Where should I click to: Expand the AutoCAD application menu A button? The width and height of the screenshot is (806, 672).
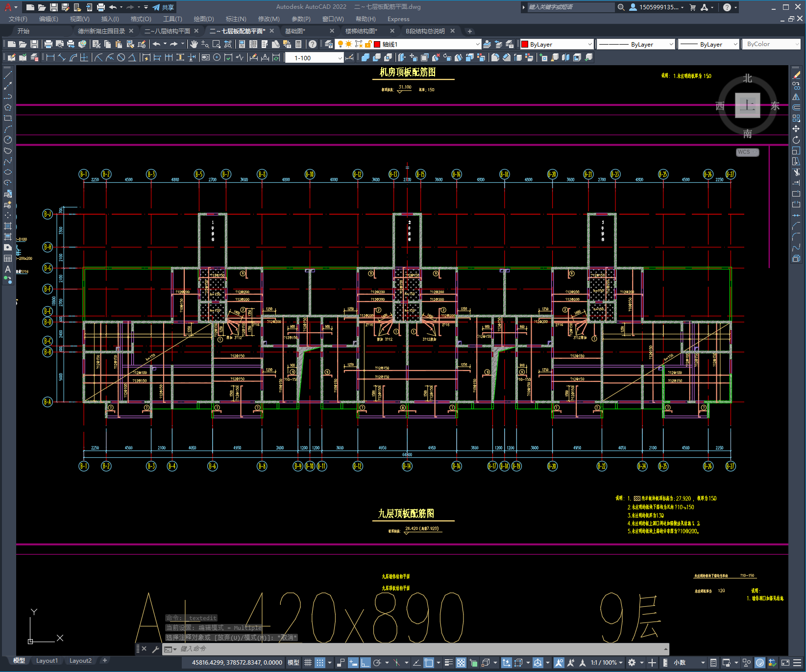pyautogui.click(x=10, y=7)
